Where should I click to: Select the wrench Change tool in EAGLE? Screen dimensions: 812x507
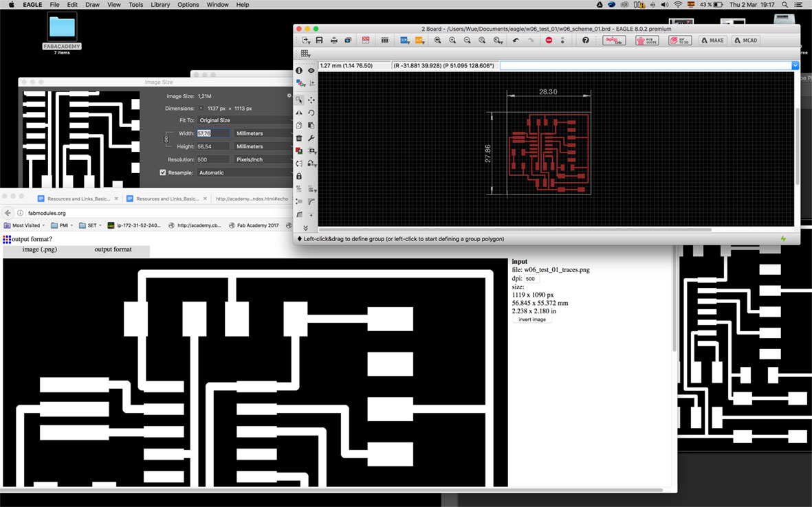click(311, 138)
